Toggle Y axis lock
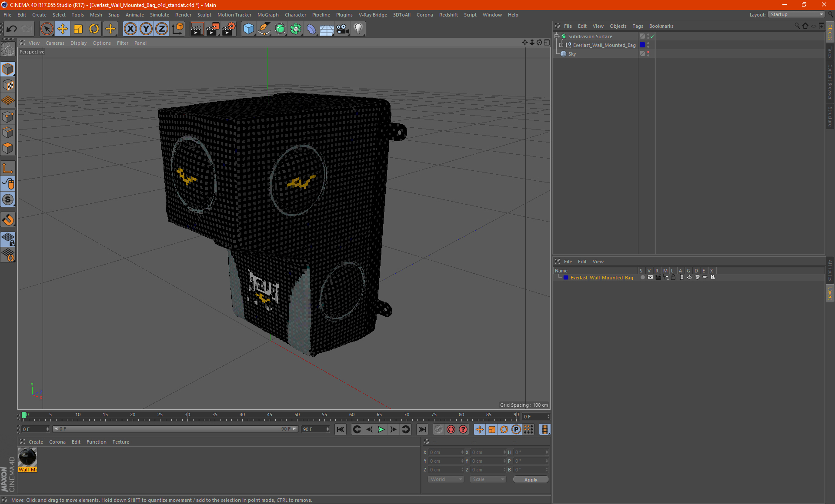The image size is (835, 504). click(x=146, y=29)
